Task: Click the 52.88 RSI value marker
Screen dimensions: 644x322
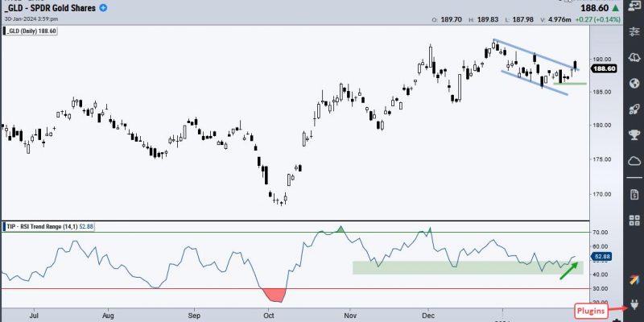Action: [x=601, y=257]
